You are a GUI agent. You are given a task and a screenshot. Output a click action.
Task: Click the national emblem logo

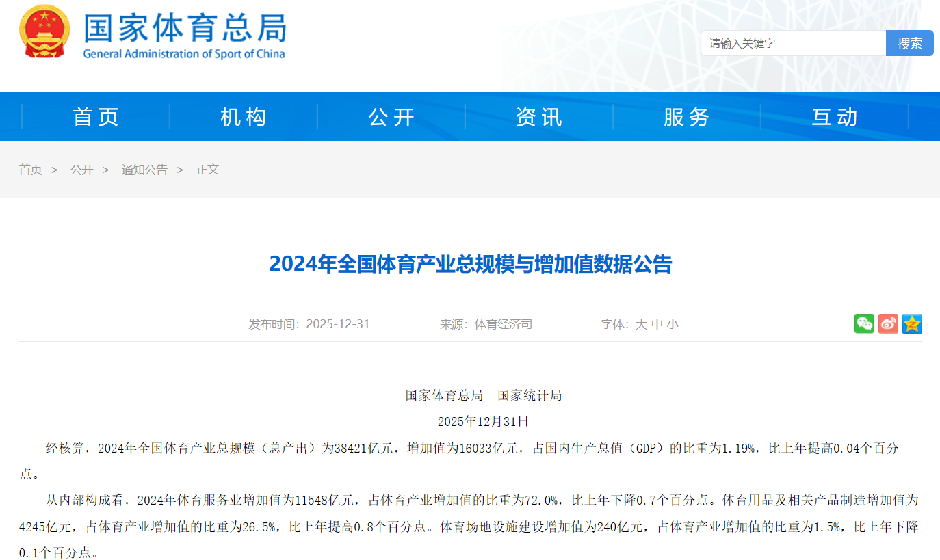pos(44,32)
